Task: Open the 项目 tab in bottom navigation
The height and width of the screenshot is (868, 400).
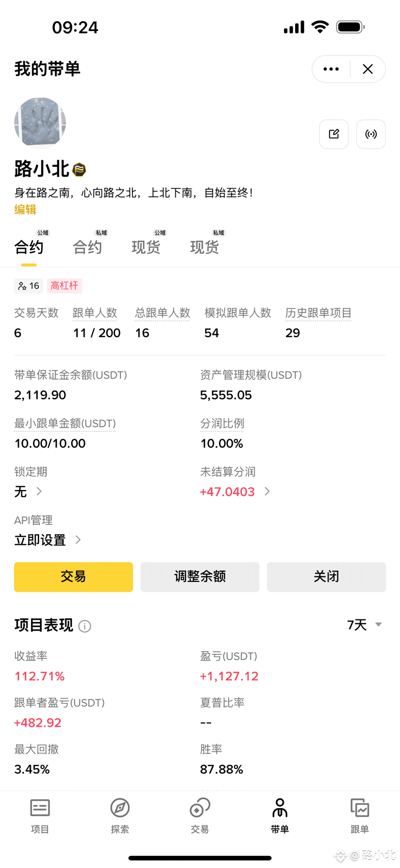Action: (40, 816)
